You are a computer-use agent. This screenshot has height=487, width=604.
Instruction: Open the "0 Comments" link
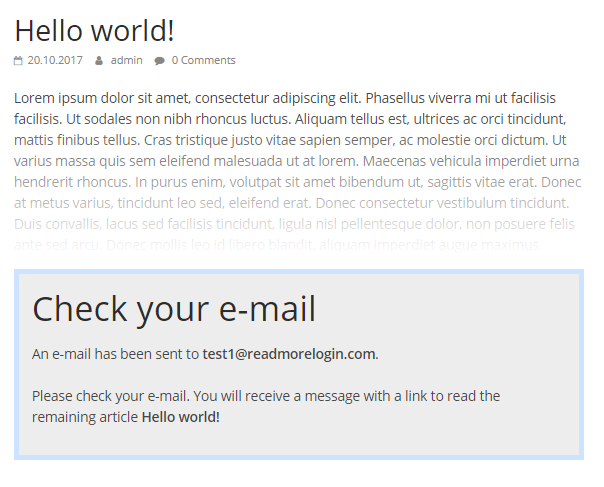point(203,60)
